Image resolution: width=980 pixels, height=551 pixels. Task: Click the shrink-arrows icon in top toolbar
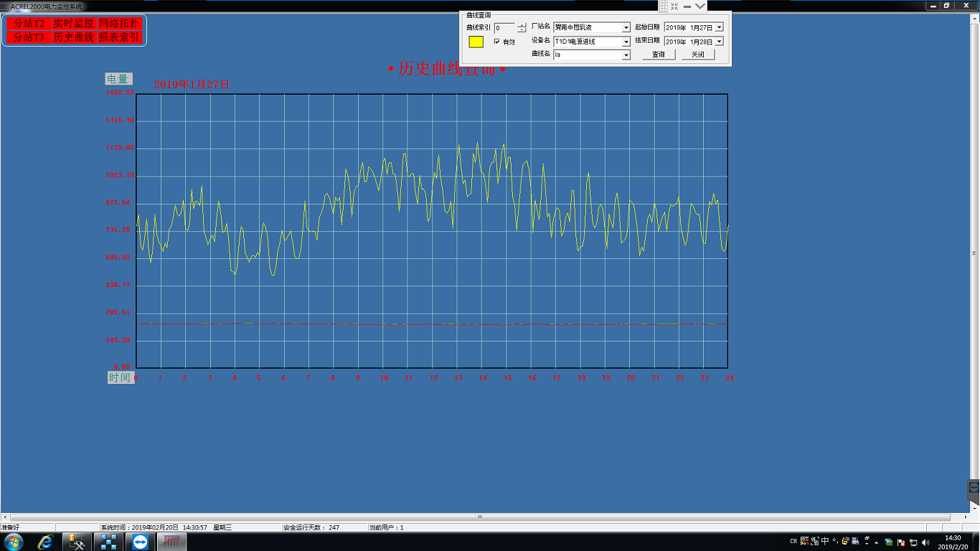[674, 6]
